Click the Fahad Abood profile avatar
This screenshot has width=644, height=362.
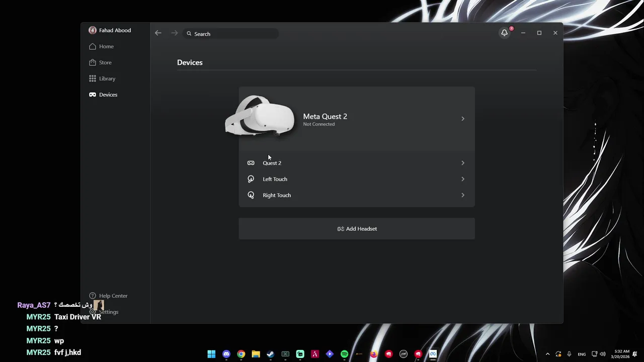click(93, 30)
